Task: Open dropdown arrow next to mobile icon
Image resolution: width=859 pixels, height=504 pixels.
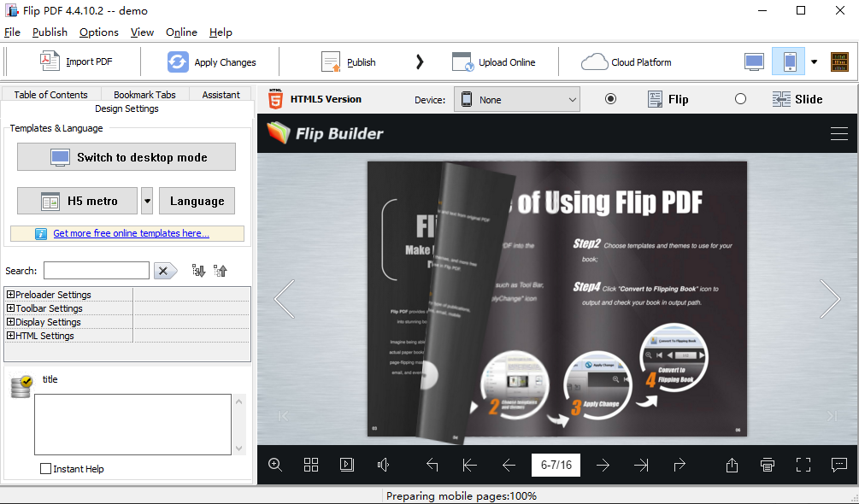Action: (814, 62)
